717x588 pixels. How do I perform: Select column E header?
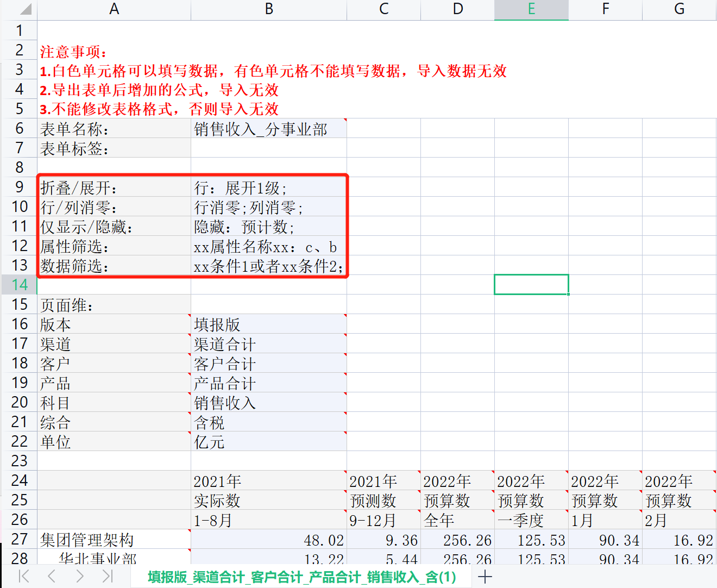pyautogui.click(x=531, y=9)
